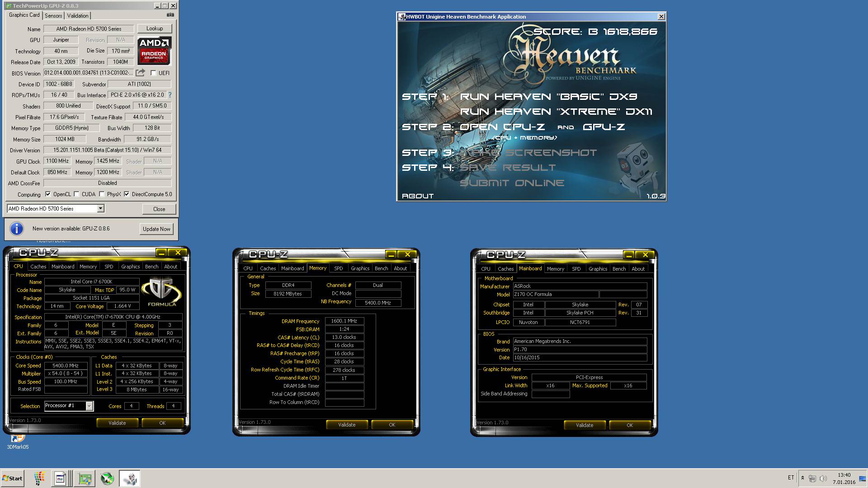The width and height of the screenshot is (868, 488).
Task: Click the BIOS Date 10/16/2015 field
Action: [580, 357]
